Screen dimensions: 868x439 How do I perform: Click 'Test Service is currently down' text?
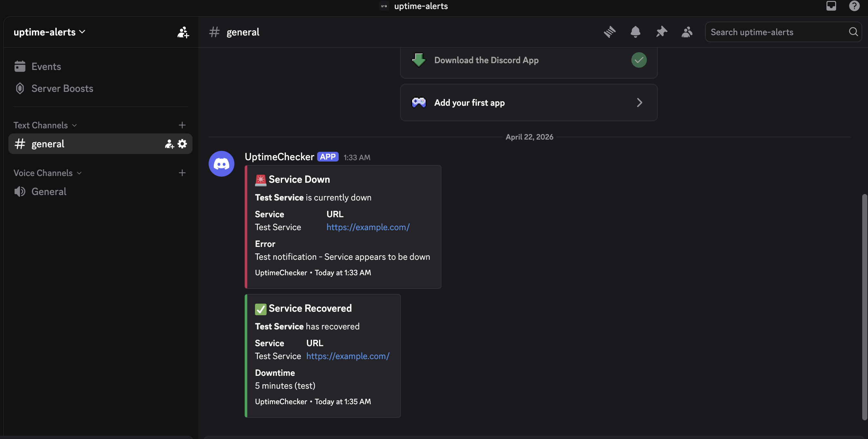click(313, 198)
